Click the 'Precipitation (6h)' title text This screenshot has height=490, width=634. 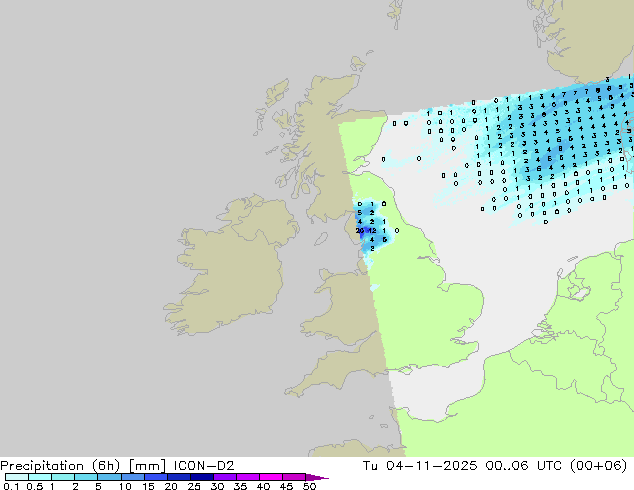pos(60,466)
